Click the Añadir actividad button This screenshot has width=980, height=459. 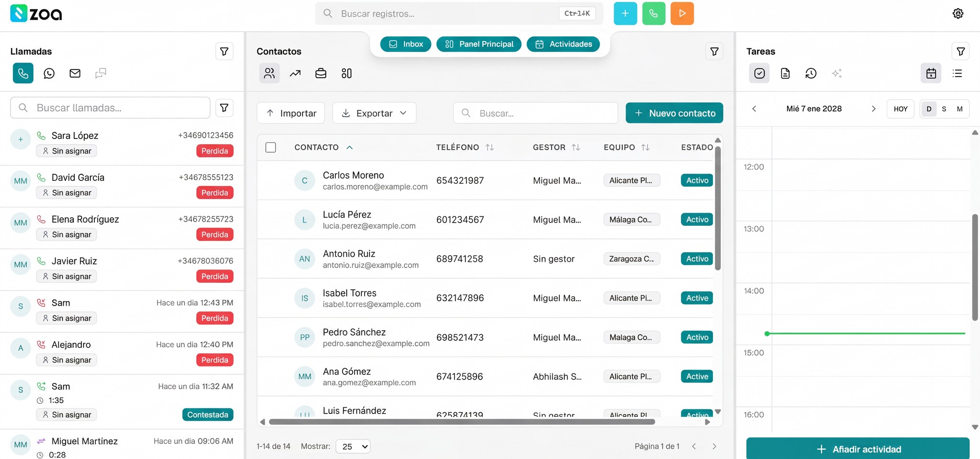click(x=858, y=449)
